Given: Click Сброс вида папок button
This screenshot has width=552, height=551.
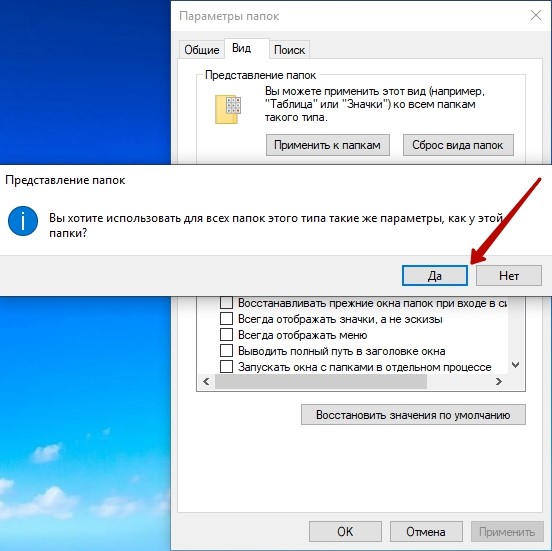Looking at the screenshot, I should 458,145.
